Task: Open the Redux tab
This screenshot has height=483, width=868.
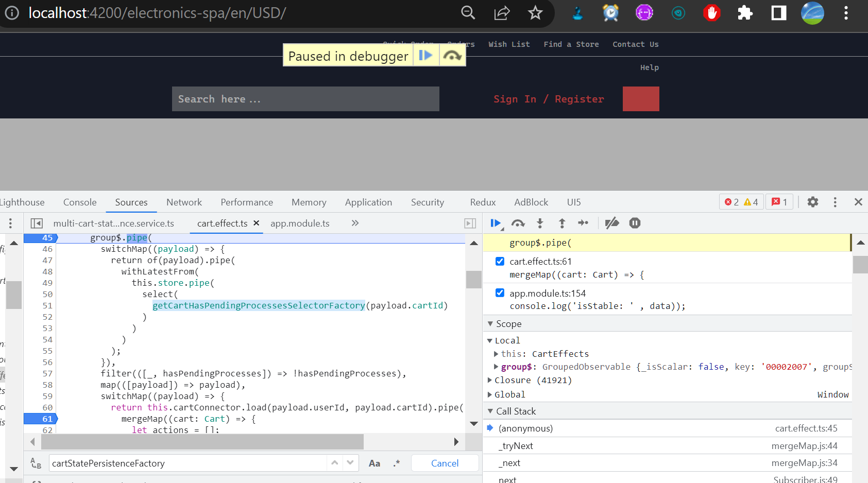Action: (x=483, y=202)
